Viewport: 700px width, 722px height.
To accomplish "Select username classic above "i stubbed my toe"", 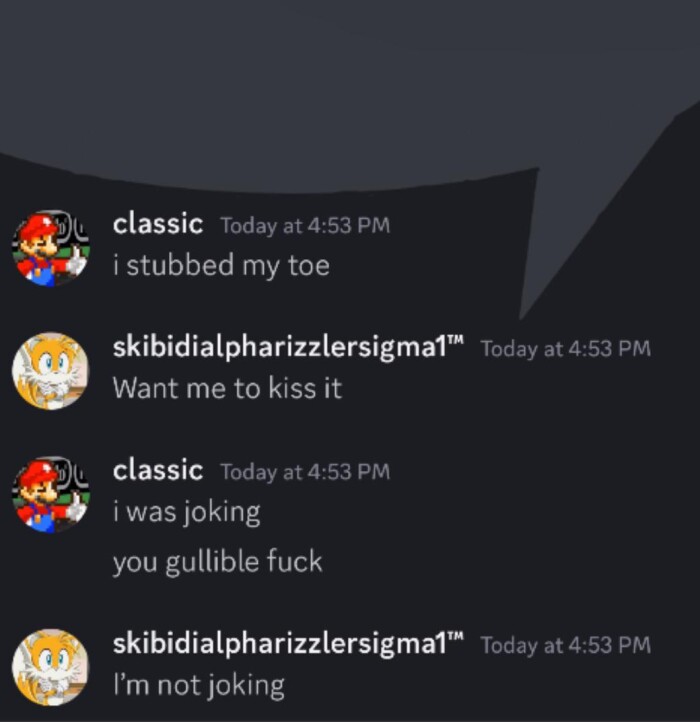I will pos(158,224).
